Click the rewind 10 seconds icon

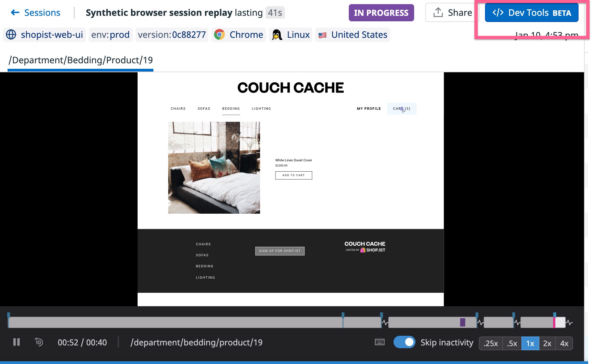coord(39,342)
